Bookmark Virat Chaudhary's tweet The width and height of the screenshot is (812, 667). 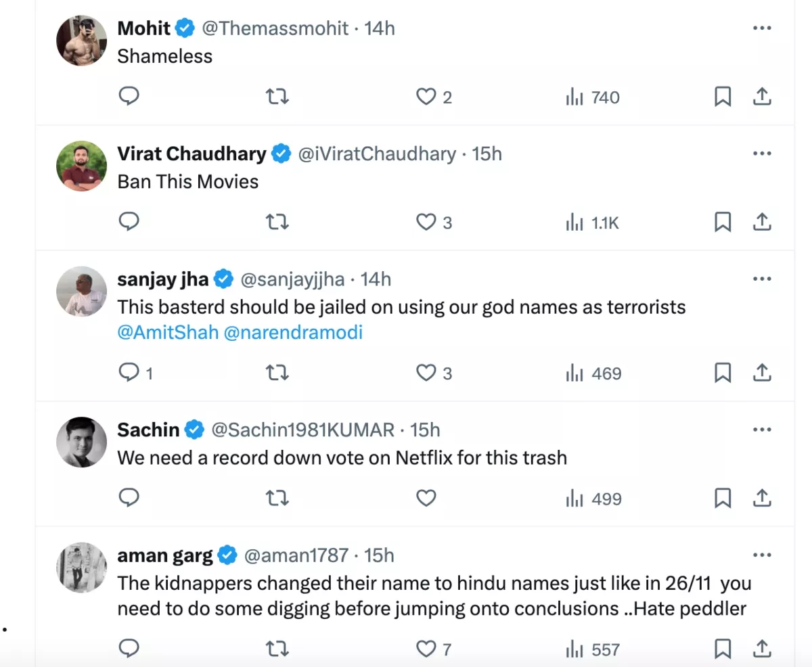point(723,222)
